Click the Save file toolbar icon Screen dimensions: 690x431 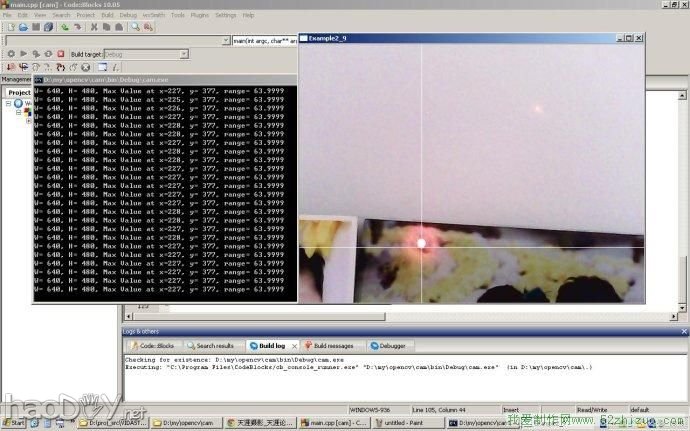34,28
